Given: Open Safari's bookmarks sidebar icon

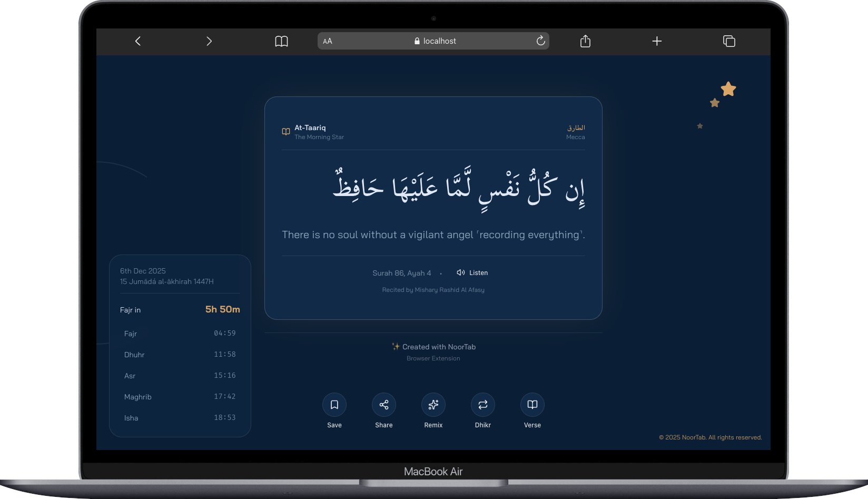Looking at the screenshot, I should click(282, 41).
